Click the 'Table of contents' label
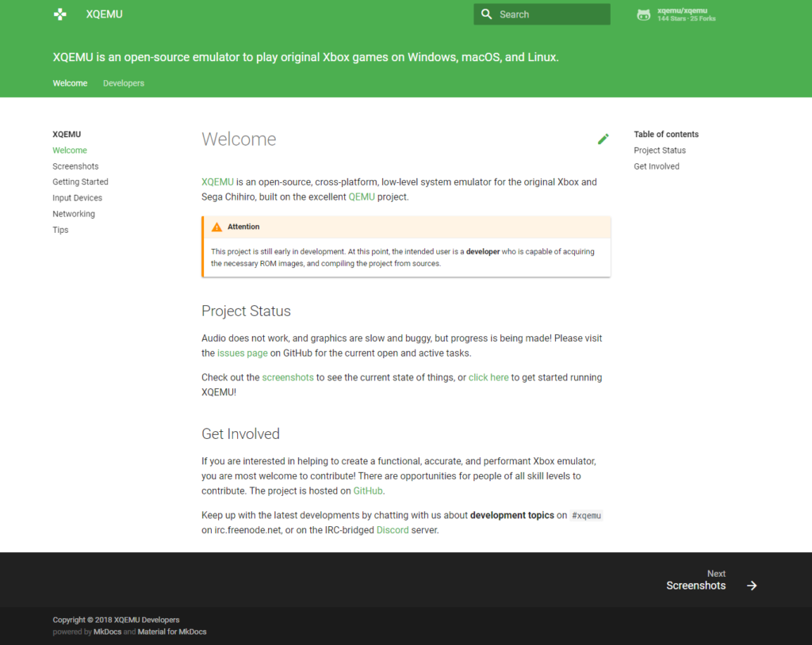 (666, 134)
